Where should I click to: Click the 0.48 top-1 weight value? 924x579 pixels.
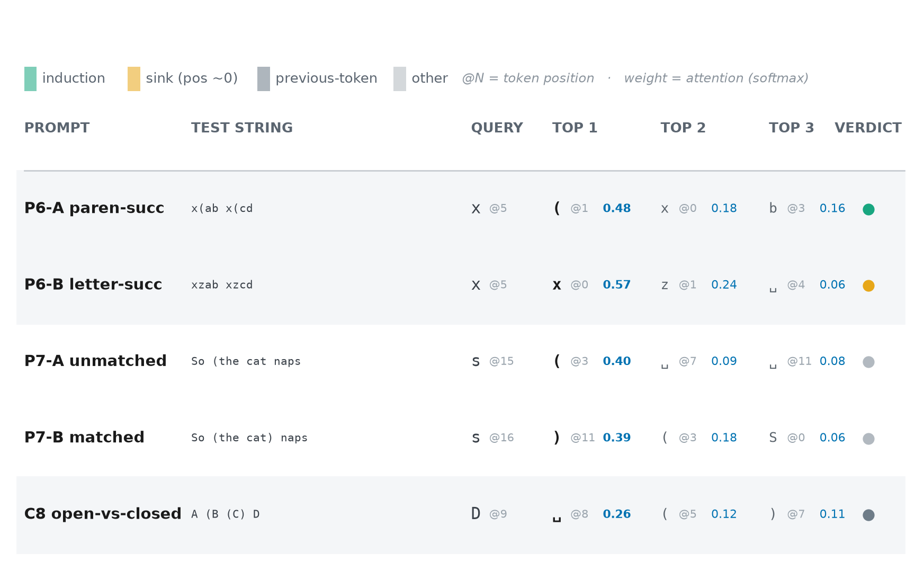(617, 208)
